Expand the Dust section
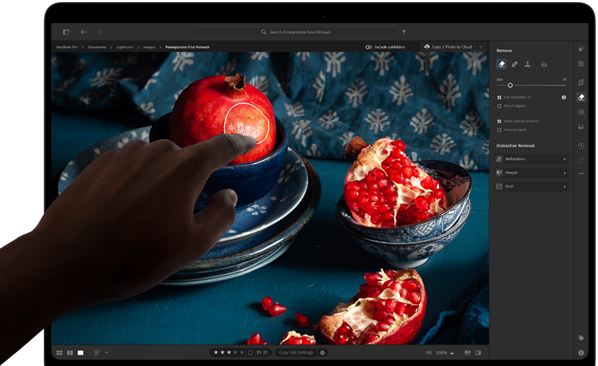598x366 pixels. [x=531, y=186]
